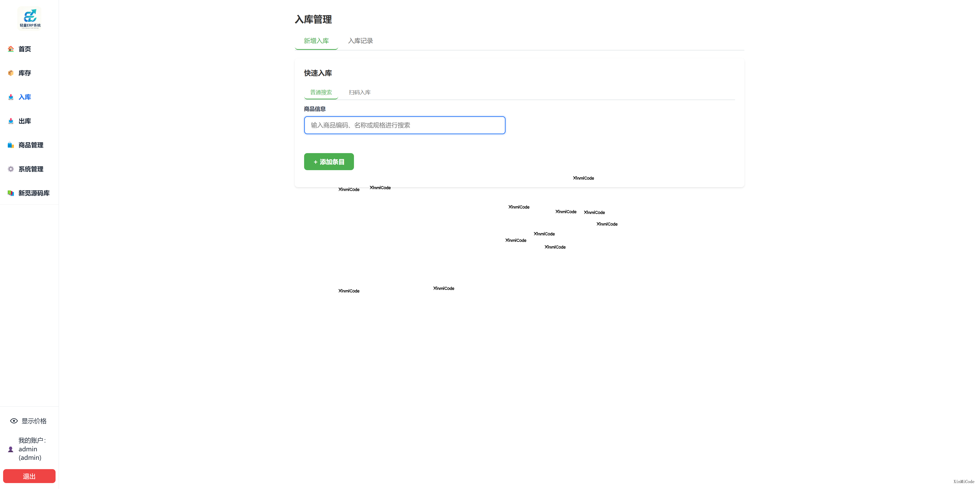
Task: Click the outbound icon beside 出库
Action: coord(11,121)
